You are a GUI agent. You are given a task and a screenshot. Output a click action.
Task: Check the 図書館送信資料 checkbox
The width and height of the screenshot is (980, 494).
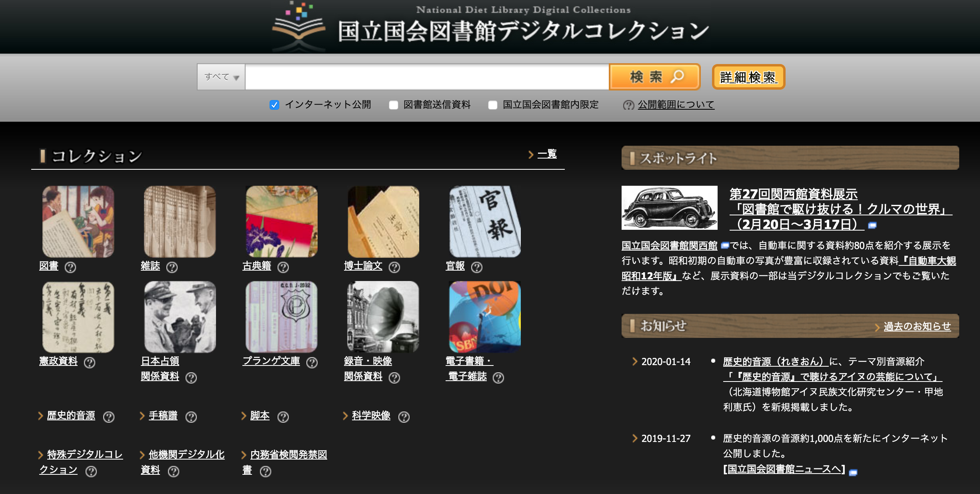pyautogui.click(x=394, y=105)
